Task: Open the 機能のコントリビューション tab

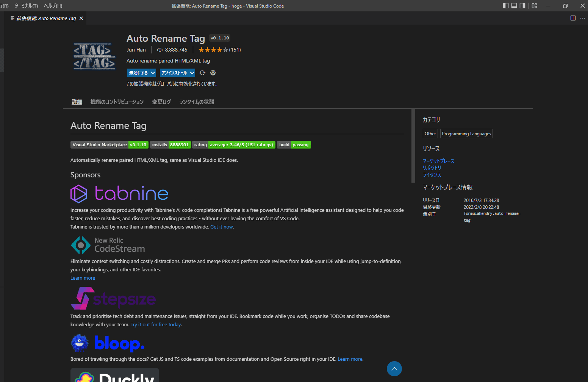Action: [x=117, y=102]
